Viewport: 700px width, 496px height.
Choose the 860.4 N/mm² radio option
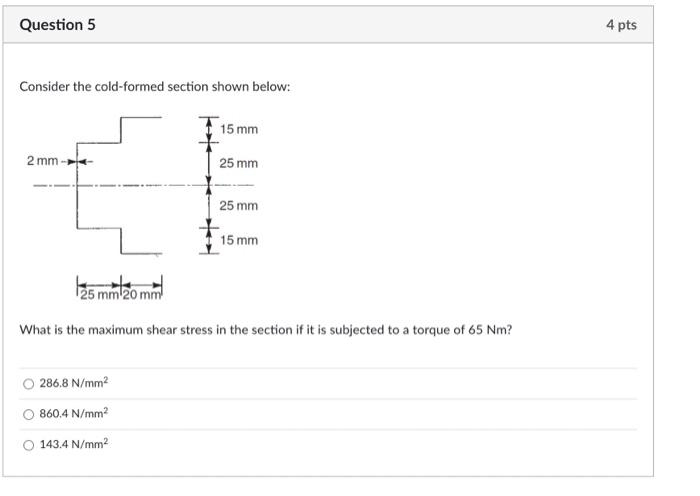tap(29, 415)
